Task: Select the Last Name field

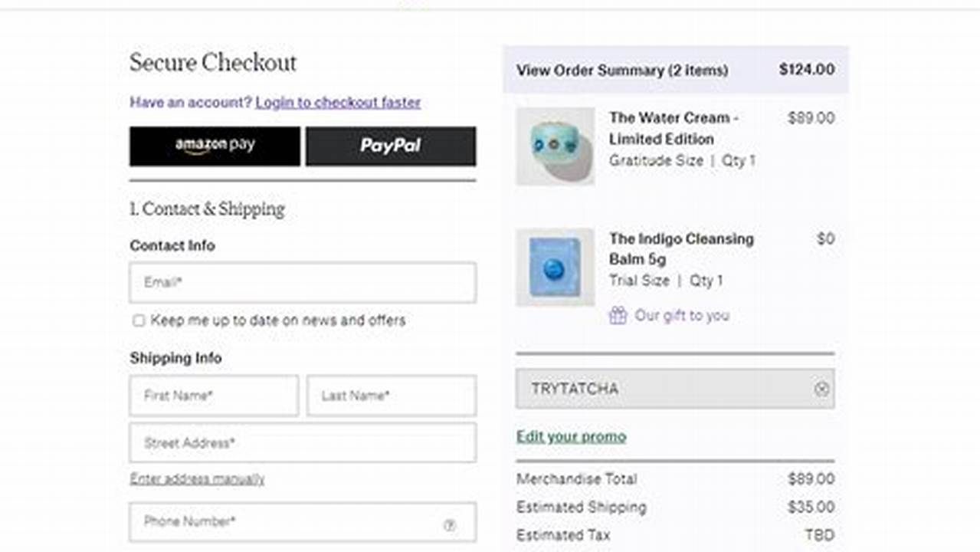Action: (x=391, y=396)
